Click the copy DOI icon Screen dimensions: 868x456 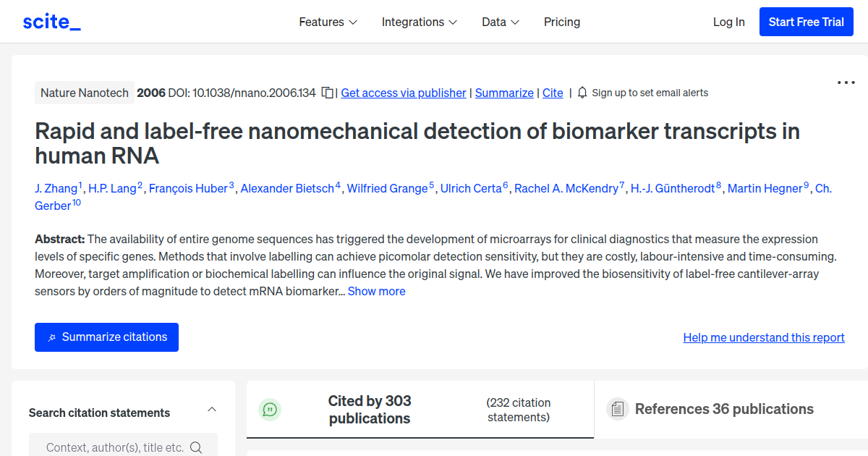tap(327, 93)
